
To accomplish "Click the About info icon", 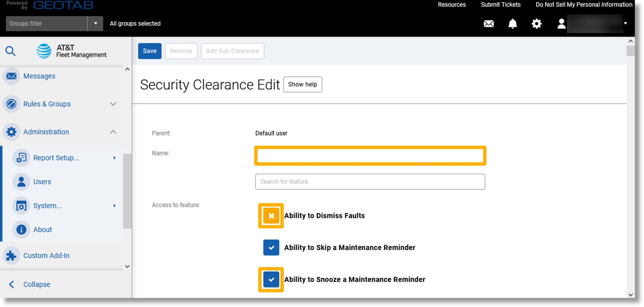I will [21, 230].
